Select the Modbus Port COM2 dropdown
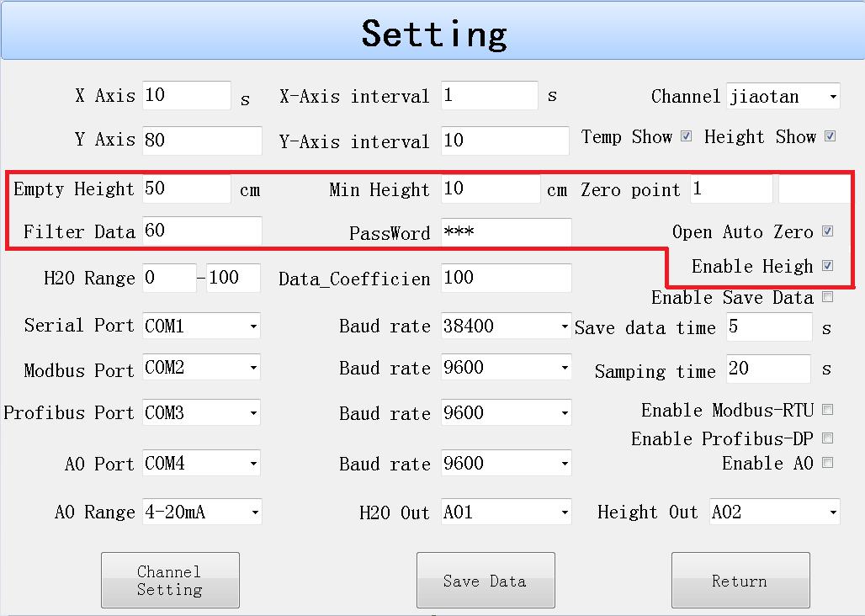The image size is (865, 616). 201,368
